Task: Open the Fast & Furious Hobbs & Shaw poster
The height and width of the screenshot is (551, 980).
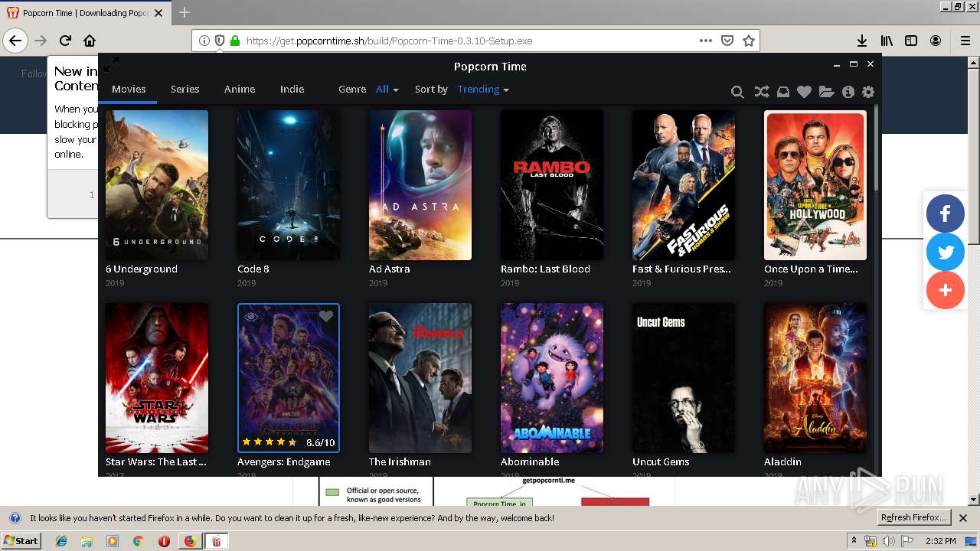Action: coord(684,185)
